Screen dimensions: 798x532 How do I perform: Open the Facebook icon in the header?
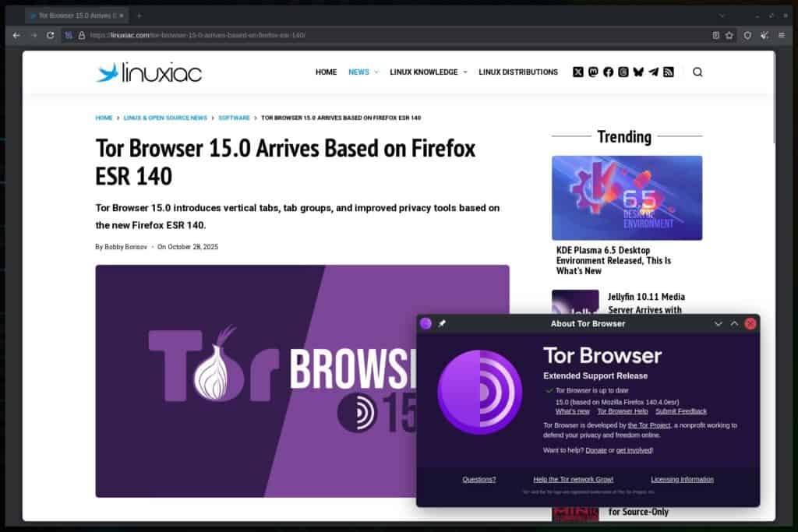click(x=608, y=72)
